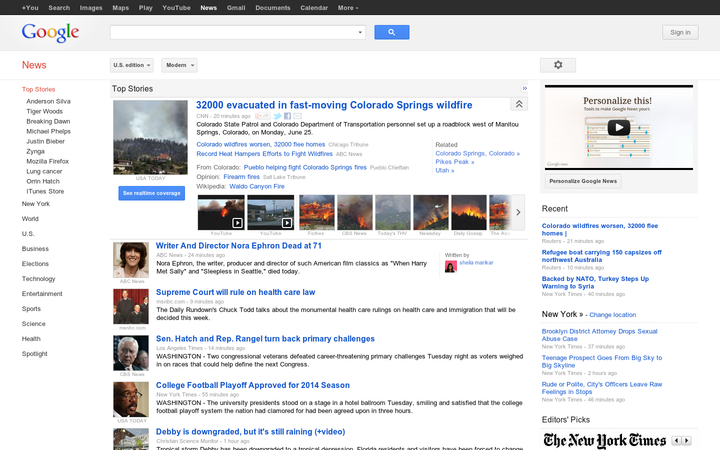Share wildfire story on Facebook
Screen dimensions: 720x450
click(x=287, y=116)
